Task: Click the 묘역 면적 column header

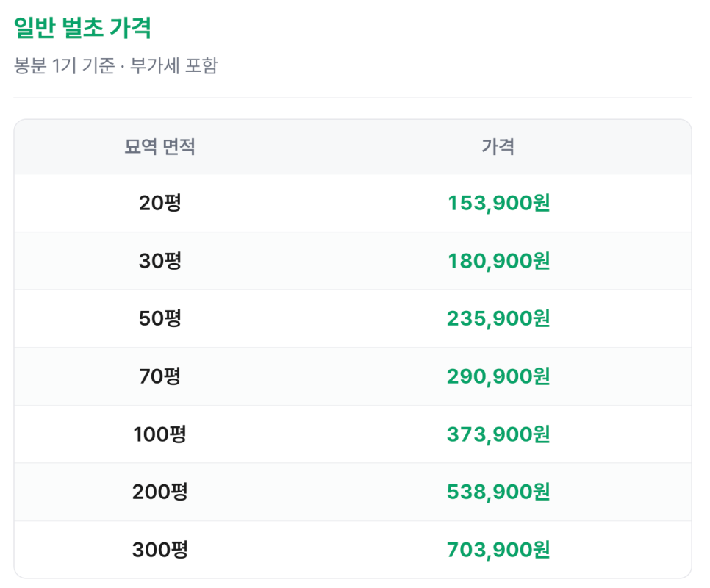Action: [159, 147]
